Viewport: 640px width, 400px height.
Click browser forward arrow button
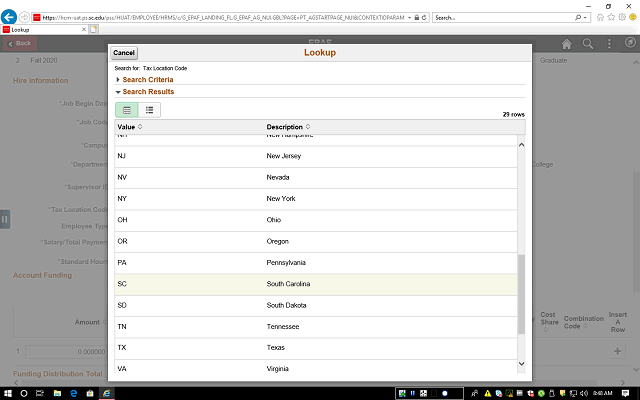coord(24,17)
